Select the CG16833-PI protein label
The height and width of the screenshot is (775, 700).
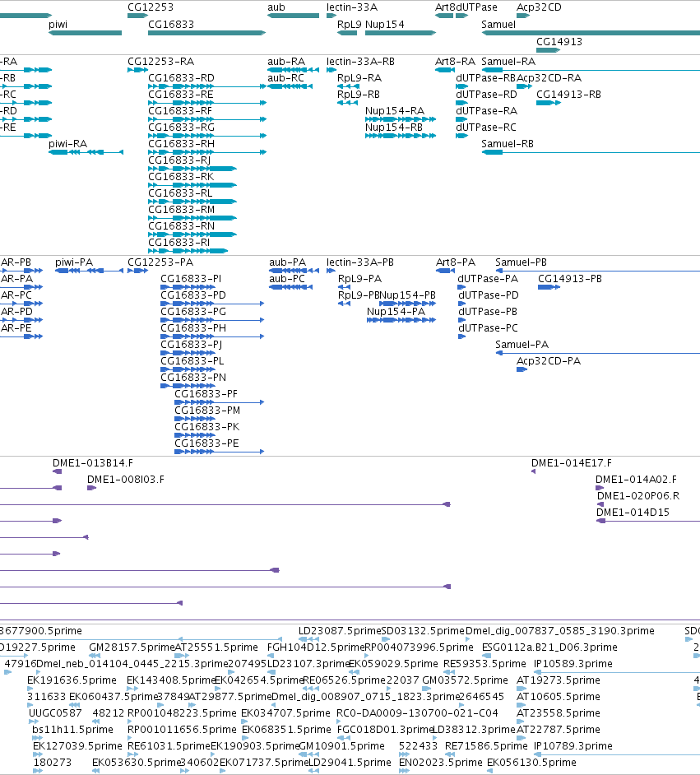pyautogui.click(x=191, y=278)
